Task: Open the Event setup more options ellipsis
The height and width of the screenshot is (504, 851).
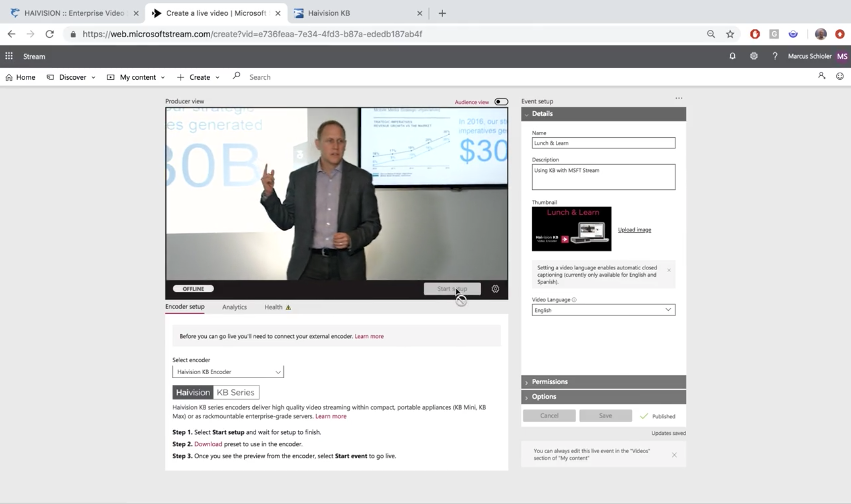Action: [x=679, y=98]
